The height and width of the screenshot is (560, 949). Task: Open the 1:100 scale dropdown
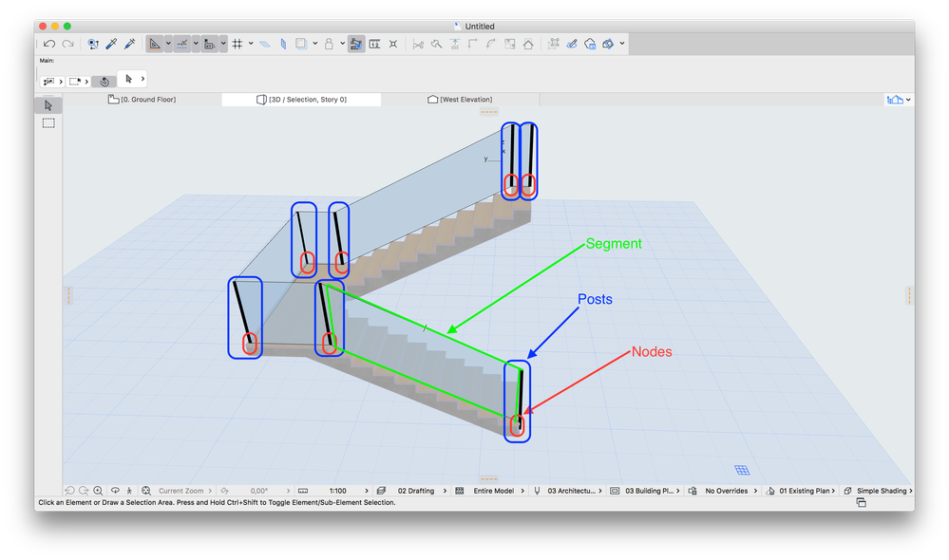click(x=336, y=492)
